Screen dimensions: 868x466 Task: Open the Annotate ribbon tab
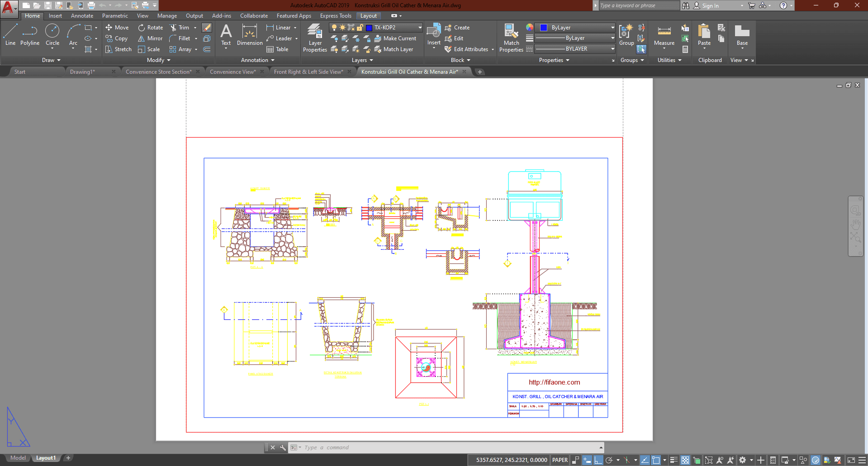(82, 16)
